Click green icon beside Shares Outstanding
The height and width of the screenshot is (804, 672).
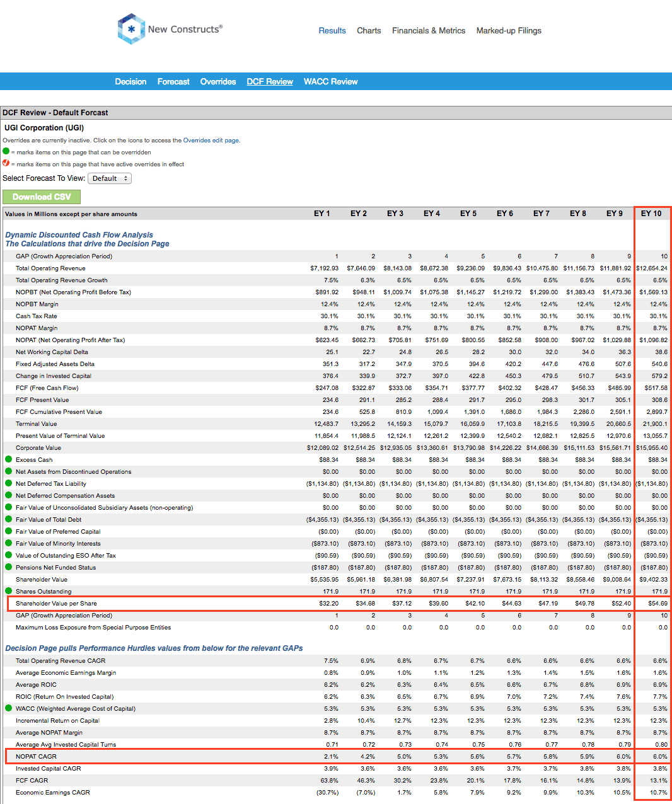point(9,591)
